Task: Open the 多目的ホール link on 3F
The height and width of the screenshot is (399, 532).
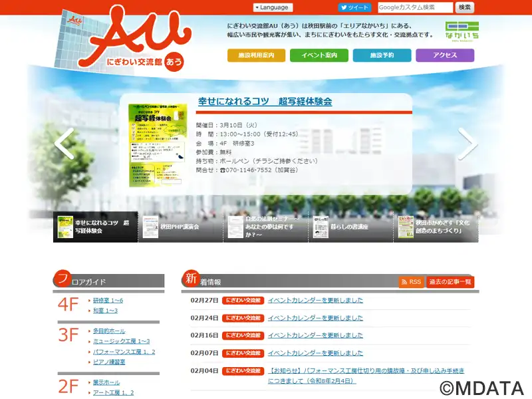Action: [x=109, y=331]
